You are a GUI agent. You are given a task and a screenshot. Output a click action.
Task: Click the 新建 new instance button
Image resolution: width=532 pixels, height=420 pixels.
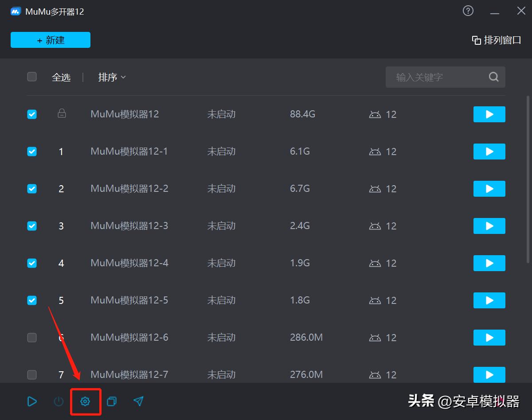[50, 39]
